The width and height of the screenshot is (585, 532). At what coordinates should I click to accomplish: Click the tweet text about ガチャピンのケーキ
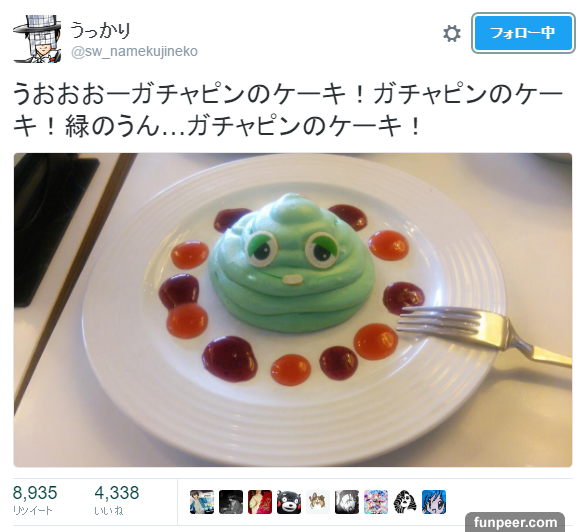click(x=287, y=110)
